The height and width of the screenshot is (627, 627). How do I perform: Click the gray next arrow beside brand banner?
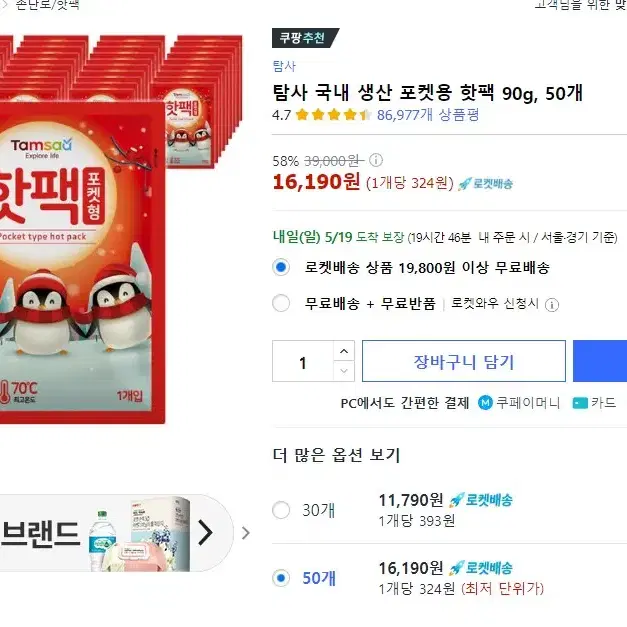[246, 533]
